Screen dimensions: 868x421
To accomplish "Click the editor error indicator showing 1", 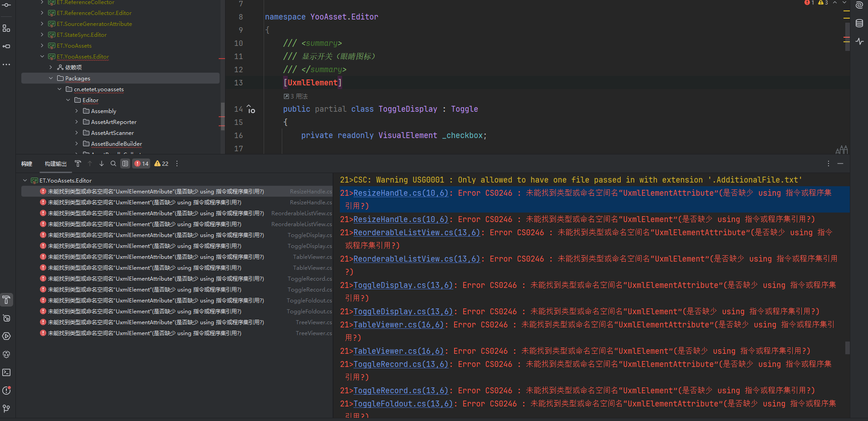I will 809,3.
